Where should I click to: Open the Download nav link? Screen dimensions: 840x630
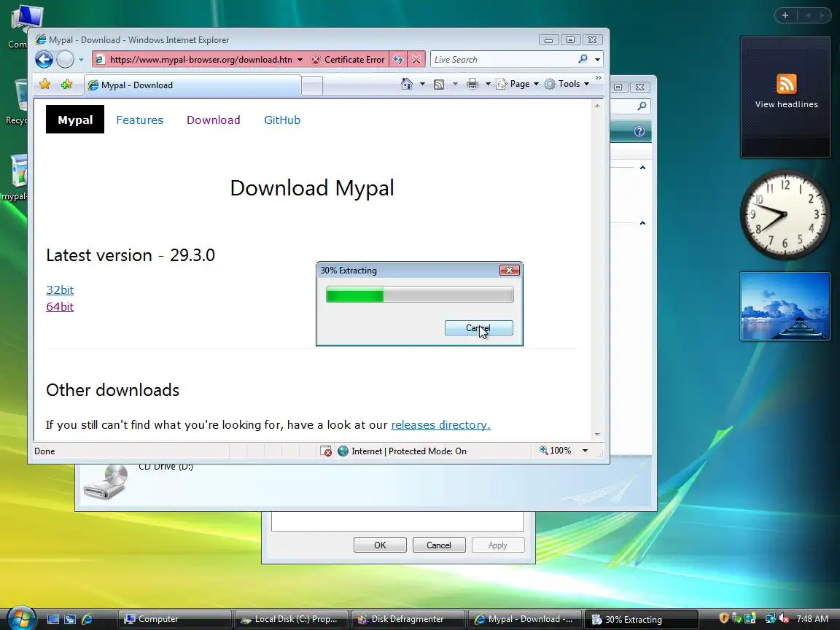[213, 120]
